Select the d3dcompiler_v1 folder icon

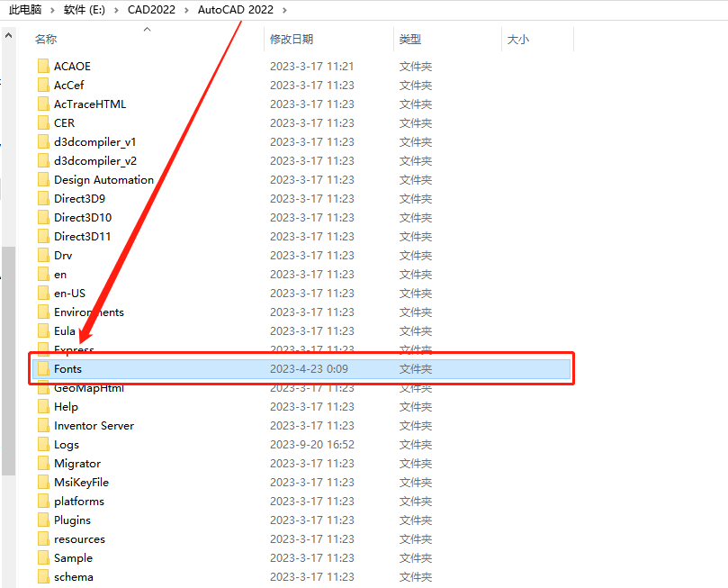pyautogui.click(x=43, y=141)
